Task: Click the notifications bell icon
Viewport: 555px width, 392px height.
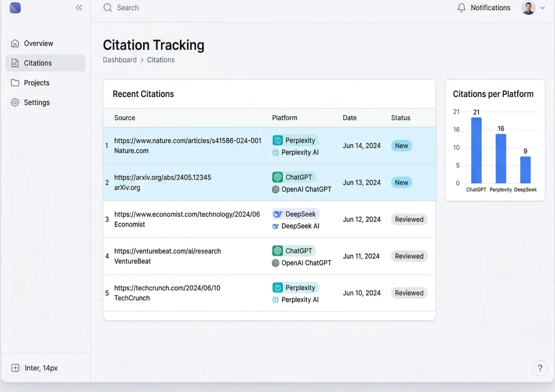Action: pos(461,7)
